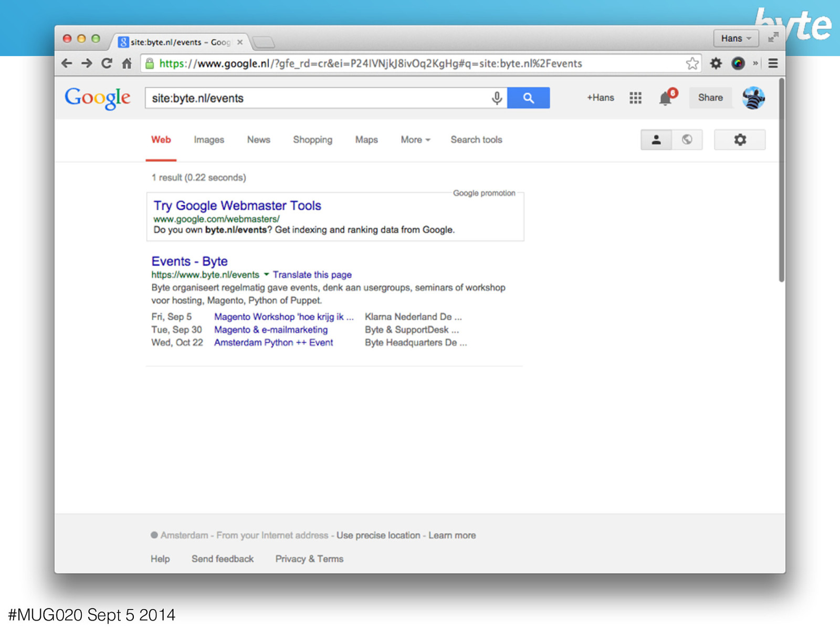Click the blue search magnifier button
Viewport: 840px width, 630px height.
point(529,98)
